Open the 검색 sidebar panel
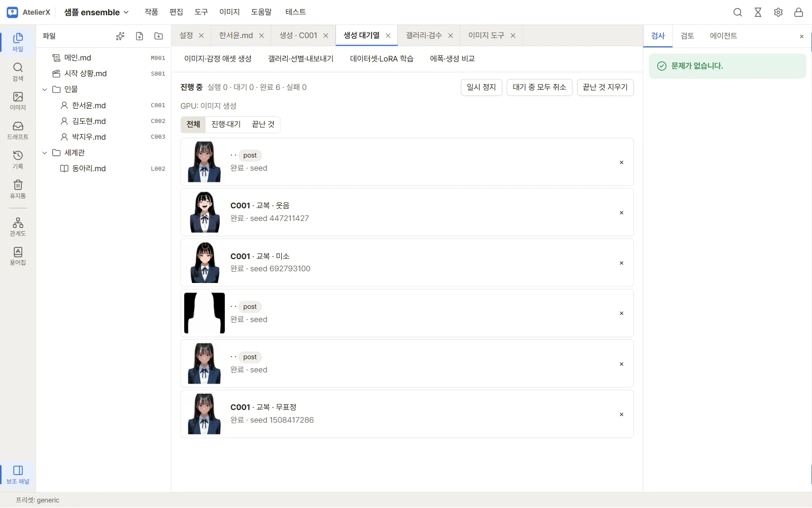812x508 pixels. 18,72
